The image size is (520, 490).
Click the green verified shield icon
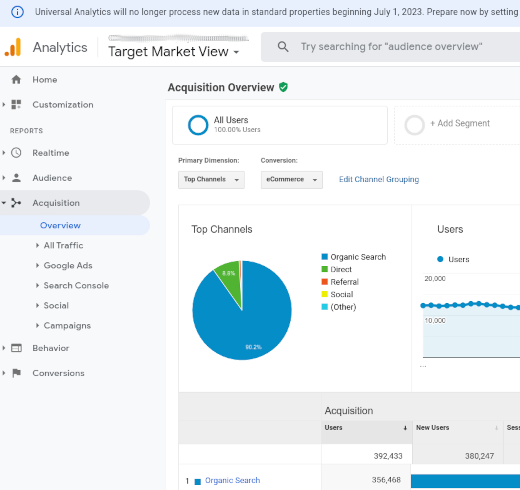click(x=283, y=87)
